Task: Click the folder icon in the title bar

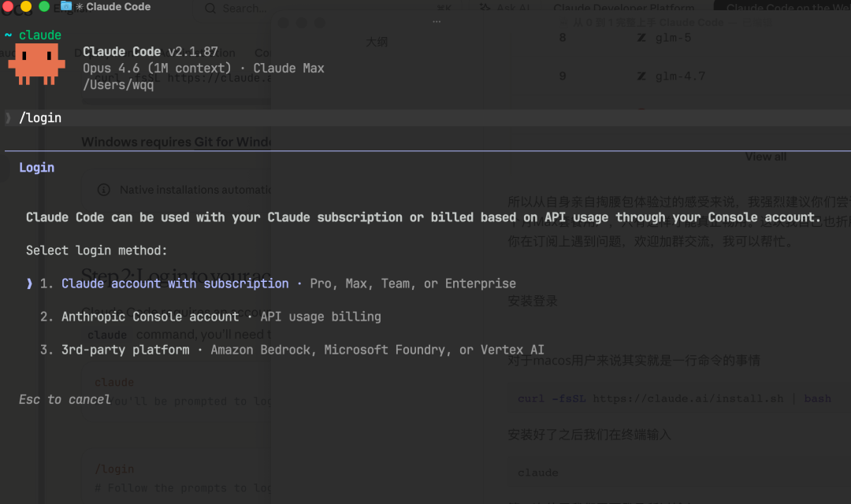Action: point(66,6)
